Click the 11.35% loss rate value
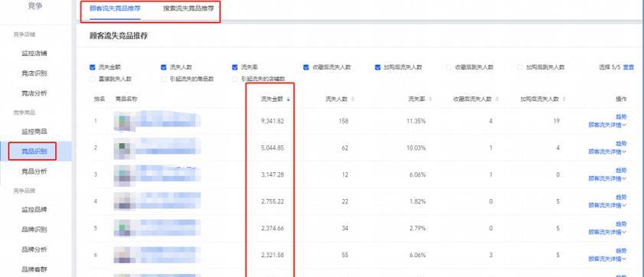 [x=416, y=121]
